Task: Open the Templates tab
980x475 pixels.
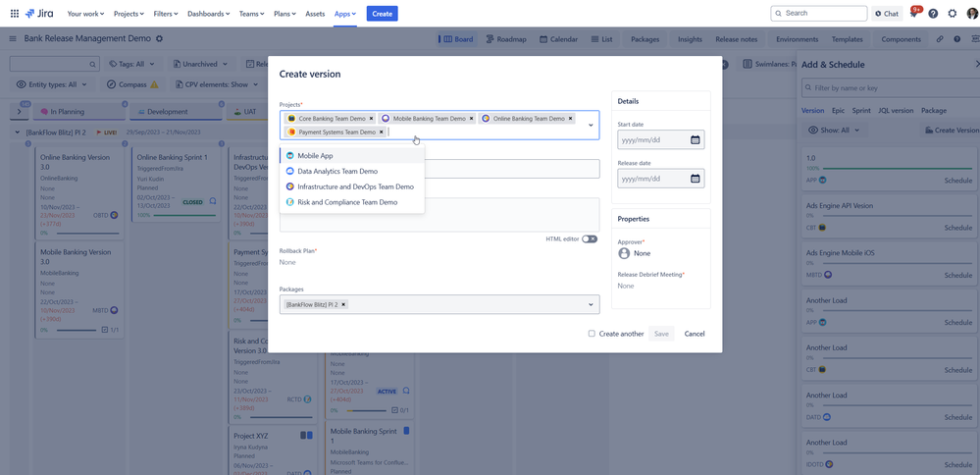Action: pos(847,38)
